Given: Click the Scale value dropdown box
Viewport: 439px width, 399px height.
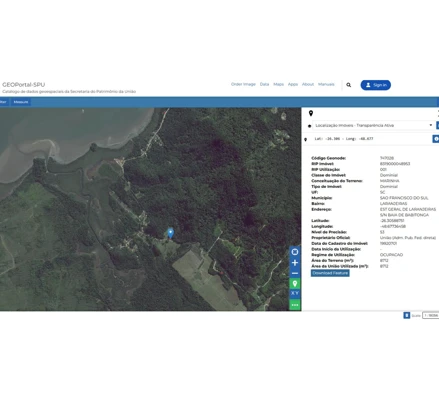Looking at the screenshot, I should tap(431, 315).
